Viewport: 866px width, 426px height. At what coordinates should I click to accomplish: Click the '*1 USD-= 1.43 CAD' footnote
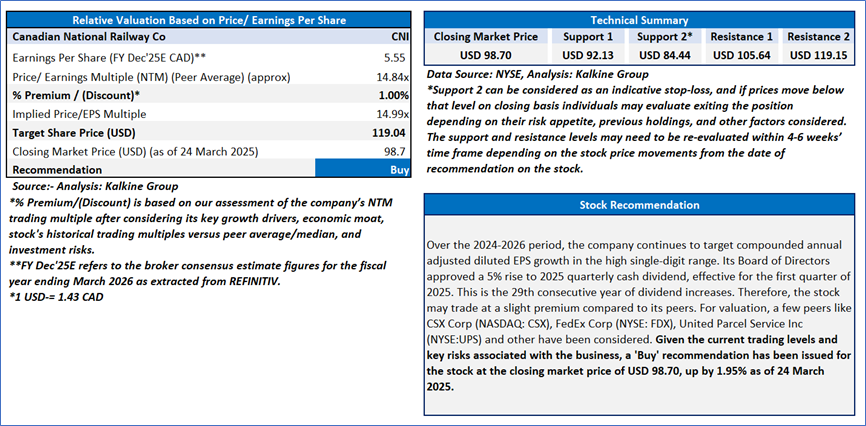point(55,298)
